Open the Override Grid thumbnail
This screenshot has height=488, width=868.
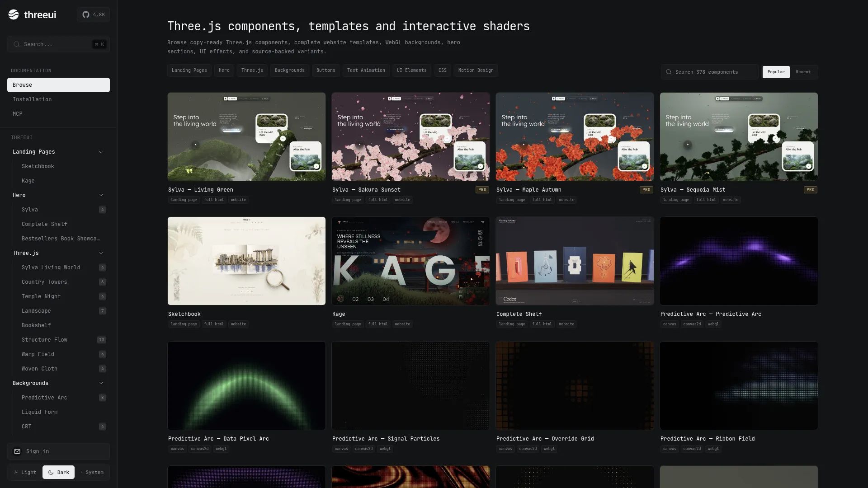[575, 385]
